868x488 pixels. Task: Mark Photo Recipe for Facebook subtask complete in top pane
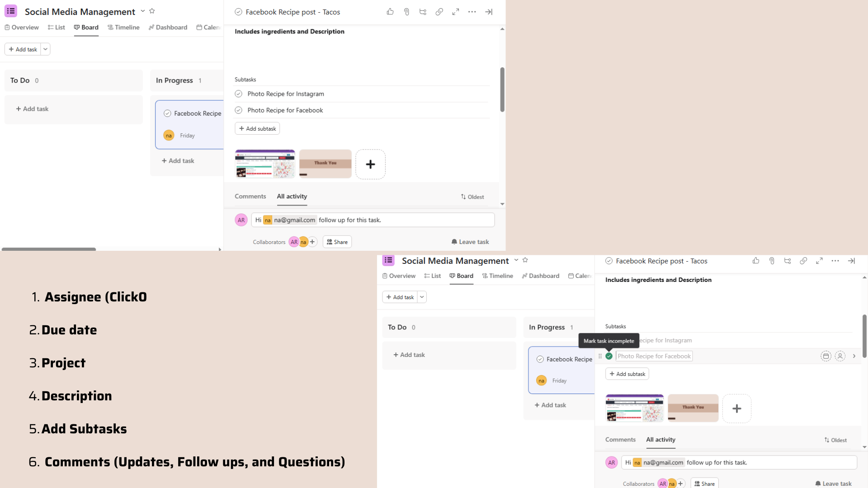pos(239,110)
